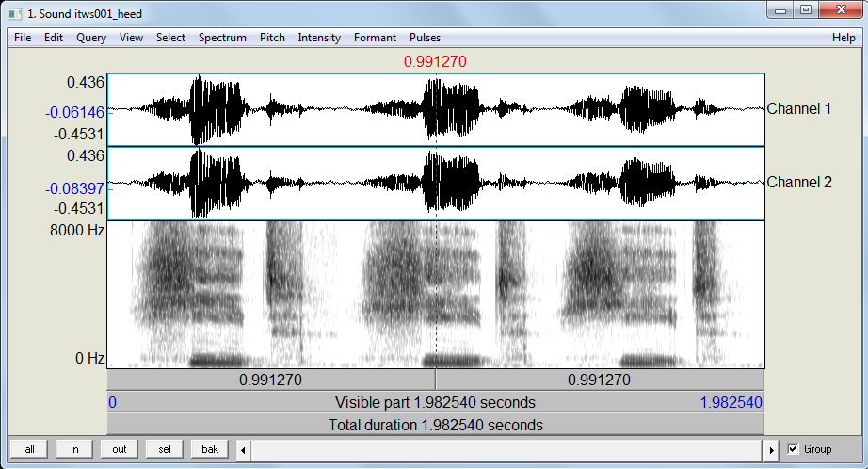The height and width of the screenshot is (469, 868).
Task: Click the blue -0.08397 amplitude value
Action: coord(74,188)
